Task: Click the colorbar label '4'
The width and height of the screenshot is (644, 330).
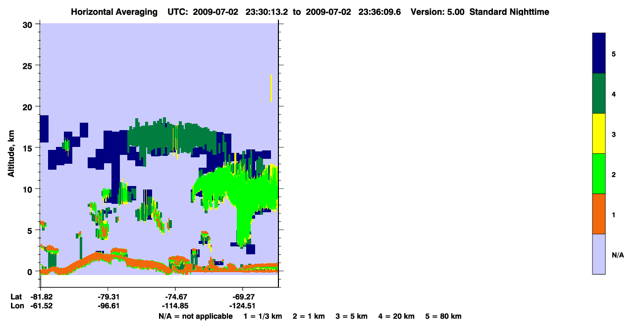Action: pyautogui.click(x=614, y=94)
